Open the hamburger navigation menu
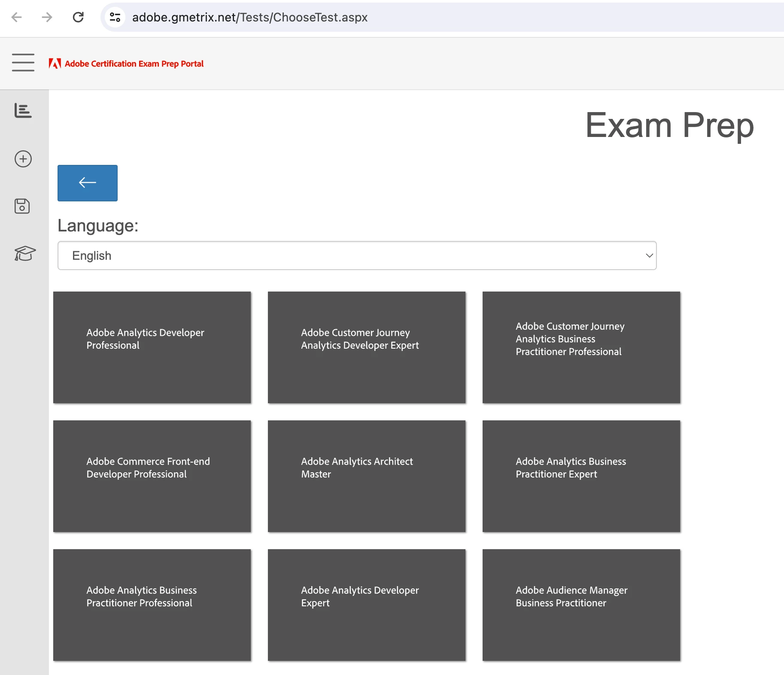The image size is (784, 675). [x=23, y=63]
